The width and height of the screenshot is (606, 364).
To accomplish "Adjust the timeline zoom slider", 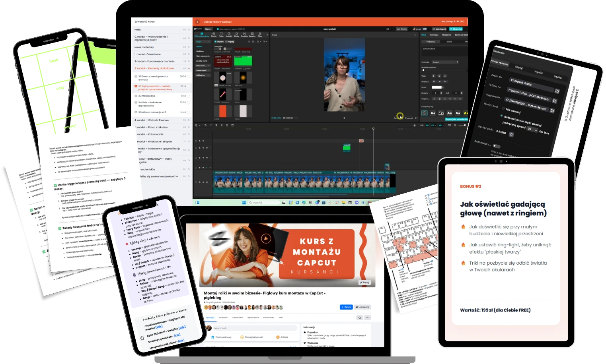I will 462,125.
